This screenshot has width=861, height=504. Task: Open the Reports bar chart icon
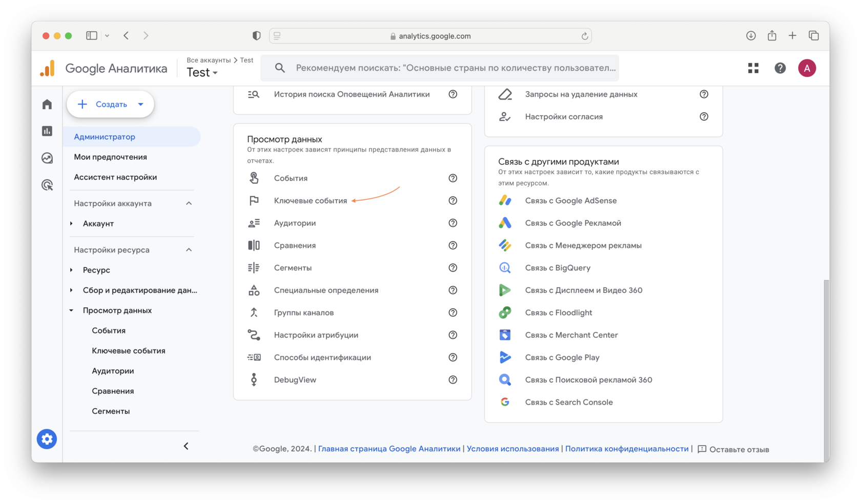coord(47,131)
